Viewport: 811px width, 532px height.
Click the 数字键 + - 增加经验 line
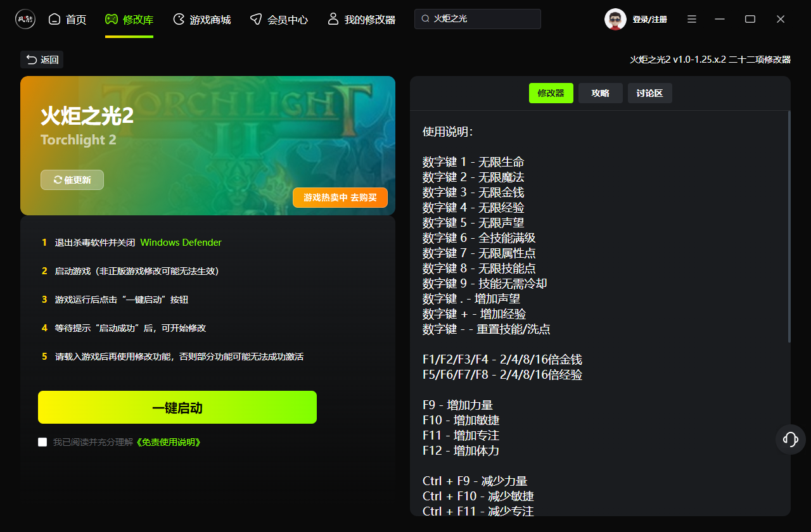(x=475, y=314)
